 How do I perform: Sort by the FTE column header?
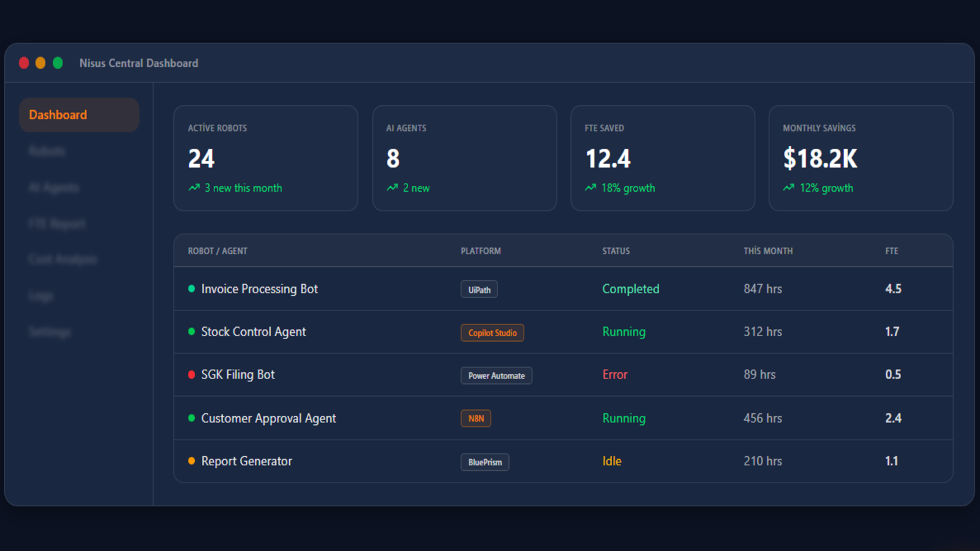[892, 251]
